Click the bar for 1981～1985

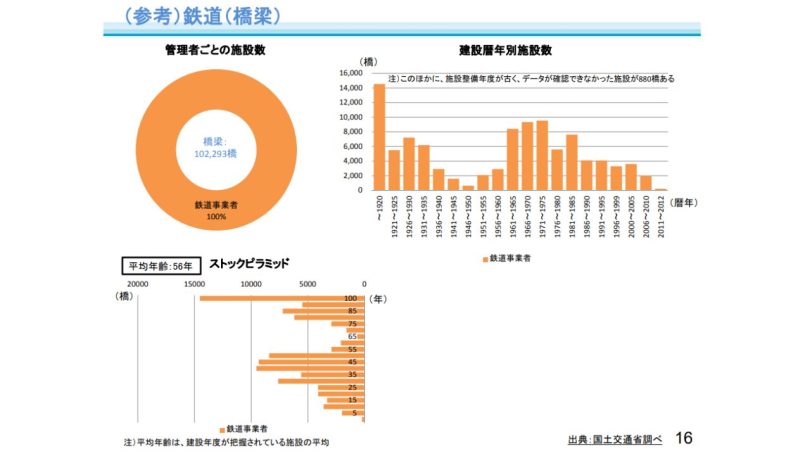click(571, 162)
